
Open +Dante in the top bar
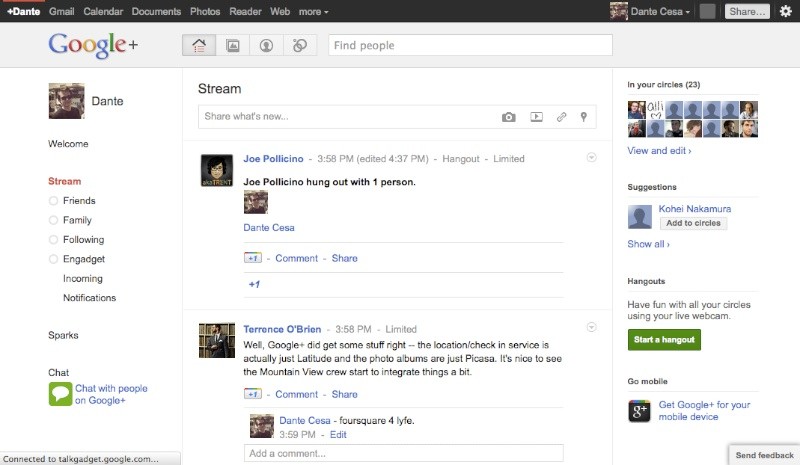pyautogui.click(x=23, y=11)
